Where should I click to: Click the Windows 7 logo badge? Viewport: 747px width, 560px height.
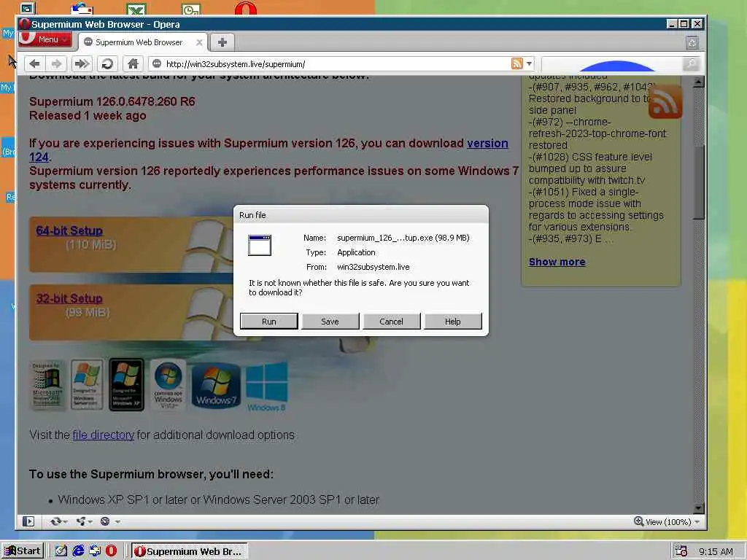click(216, 385)
